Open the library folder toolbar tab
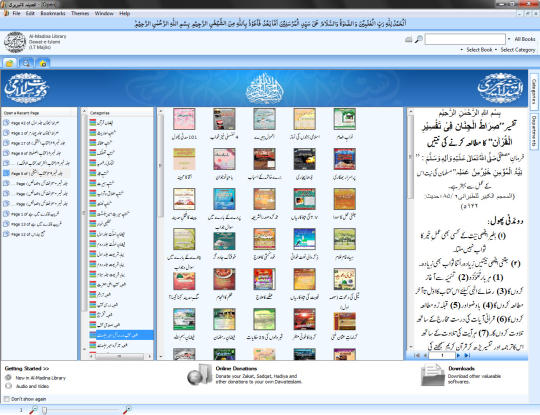 (x=10, y=63)
